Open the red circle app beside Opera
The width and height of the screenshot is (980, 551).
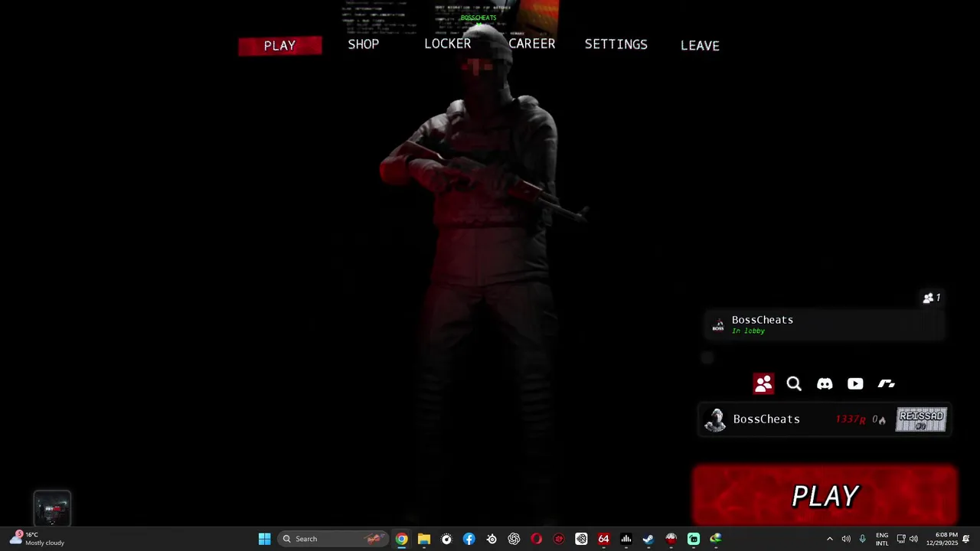click(x=559, y=539)
